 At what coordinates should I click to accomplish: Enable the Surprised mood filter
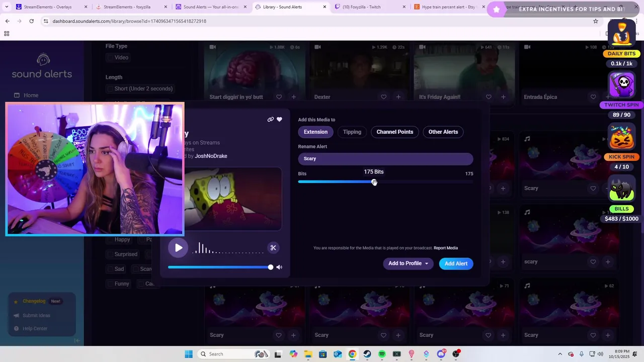coord(110,254)
